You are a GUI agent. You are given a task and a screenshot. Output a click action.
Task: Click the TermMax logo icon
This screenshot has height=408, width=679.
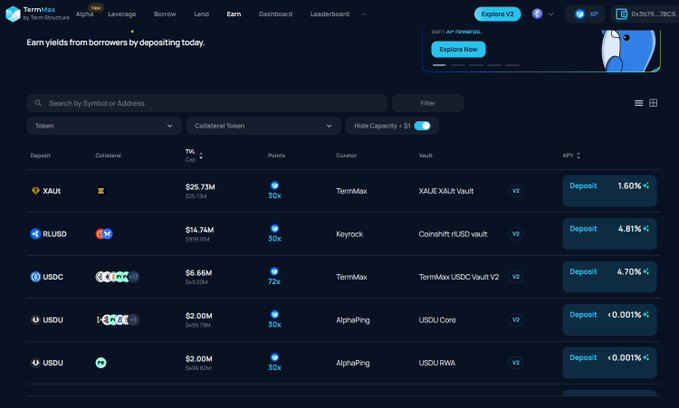(13, 14)
